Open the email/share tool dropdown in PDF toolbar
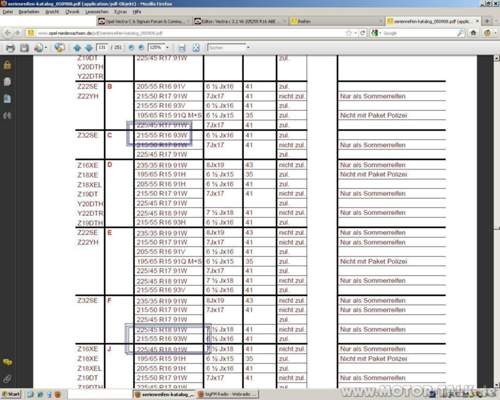500x400 pixels. coord(40,48)
